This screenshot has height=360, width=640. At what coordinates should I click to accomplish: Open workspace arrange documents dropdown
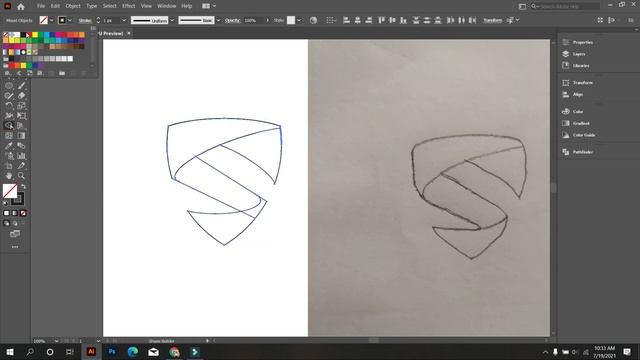209,6
